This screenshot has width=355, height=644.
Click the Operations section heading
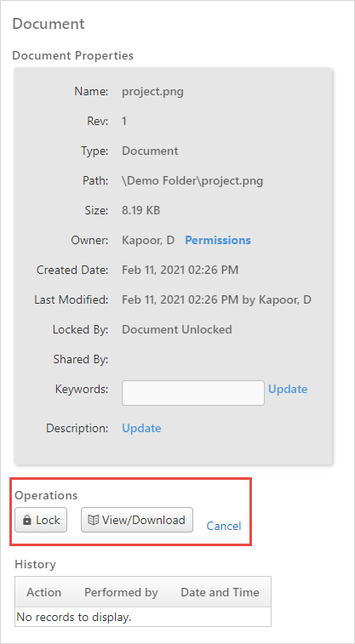46,495
